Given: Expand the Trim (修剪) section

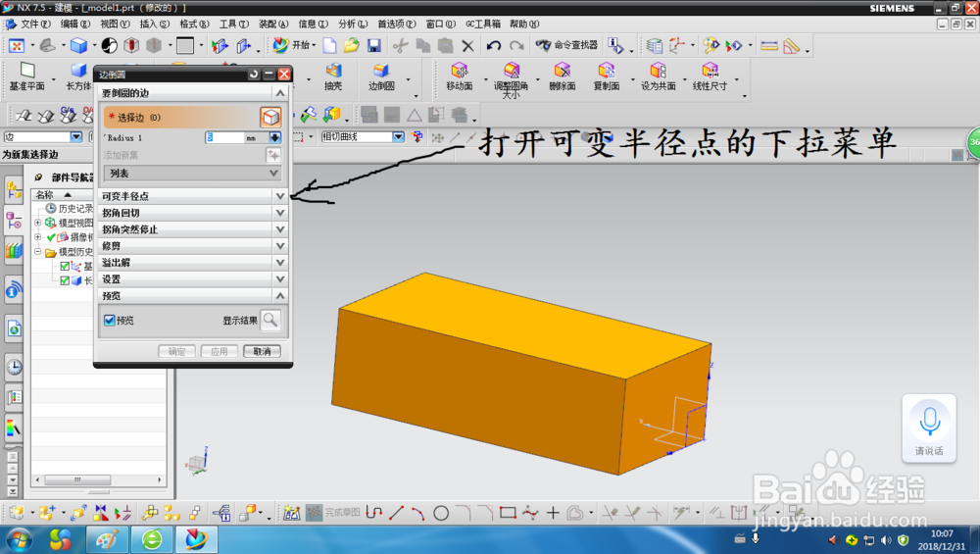Looking at the screenshot, I should tap(192, 246).
